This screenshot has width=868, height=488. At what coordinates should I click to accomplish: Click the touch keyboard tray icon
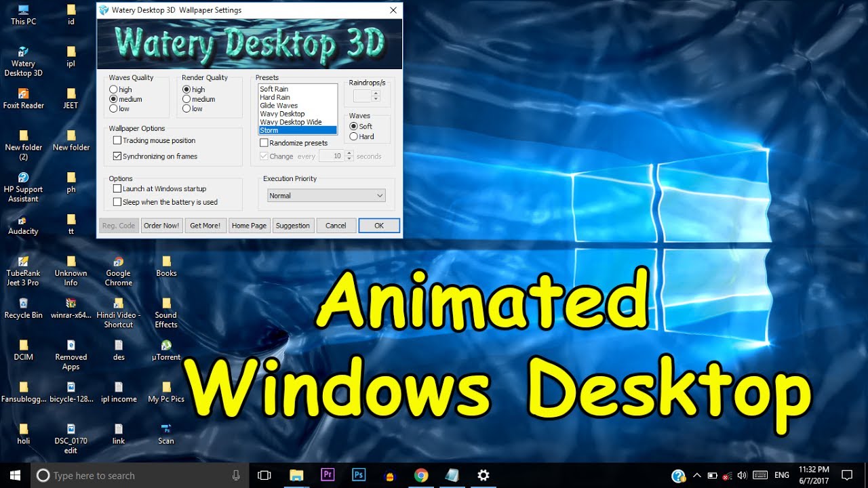760,475
